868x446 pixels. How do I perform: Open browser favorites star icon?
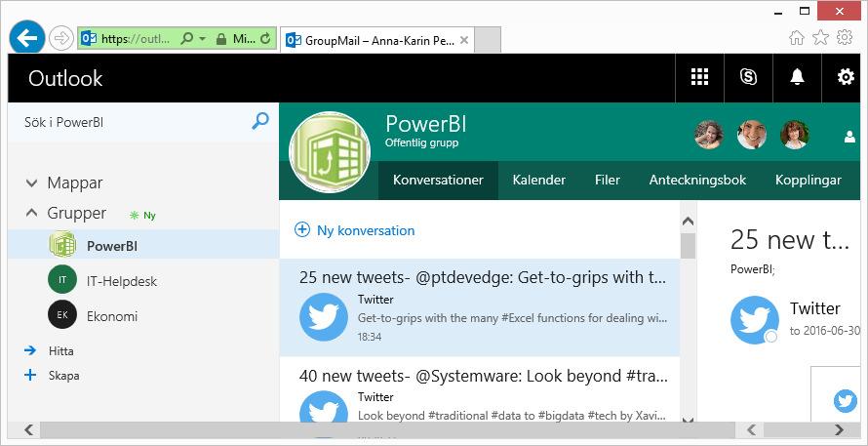point(820,37)
